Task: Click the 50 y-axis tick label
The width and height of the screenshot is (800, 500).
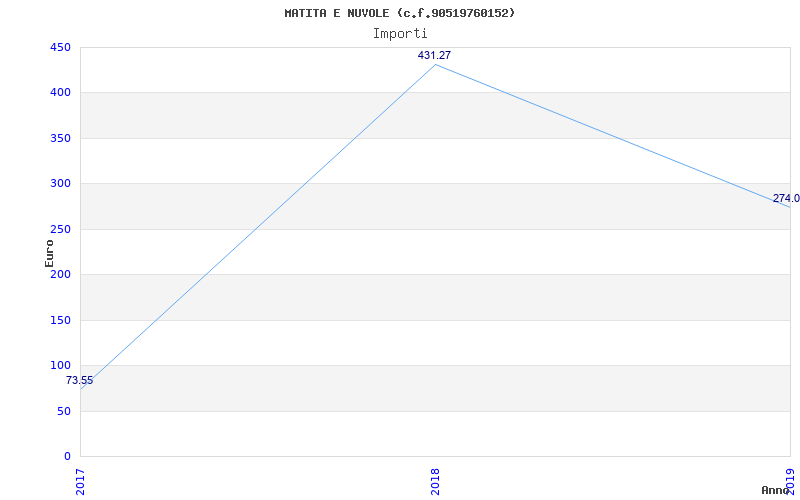Action: point(63,411)
